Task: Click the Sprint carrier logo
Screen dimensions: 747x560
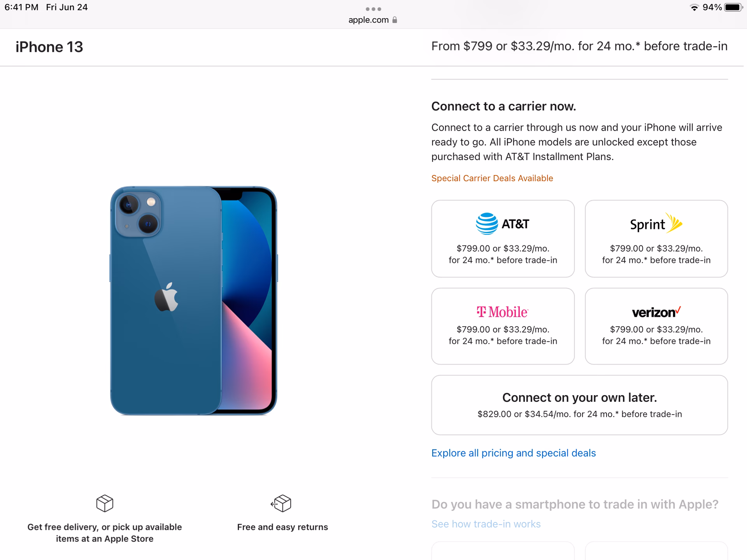Action: point(656,224)
